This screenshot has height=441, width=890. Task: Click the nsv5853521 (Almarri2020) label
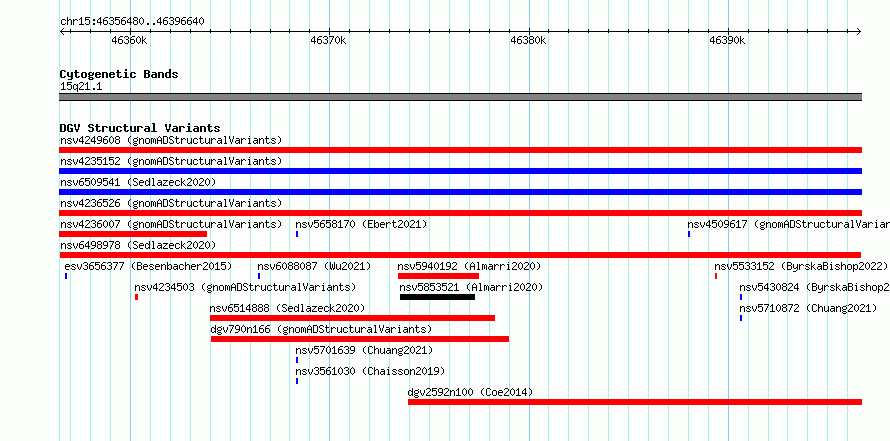471,287
